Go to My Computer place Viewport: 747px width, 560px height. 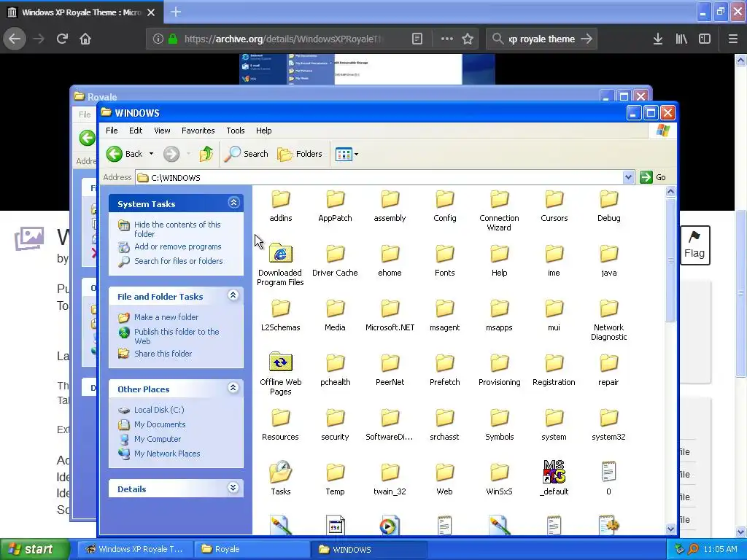[x=158, y=439]
